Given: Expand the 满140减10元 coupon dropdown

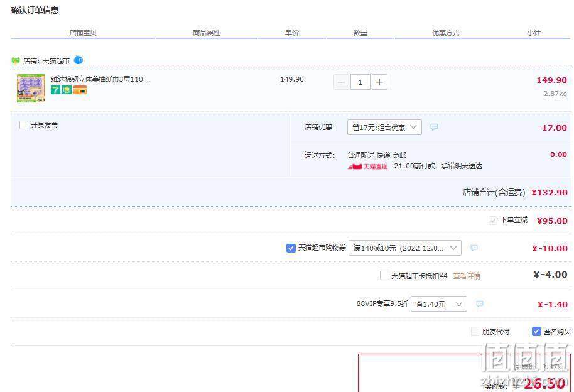Looking at the screenshot, I should (405, 248).
